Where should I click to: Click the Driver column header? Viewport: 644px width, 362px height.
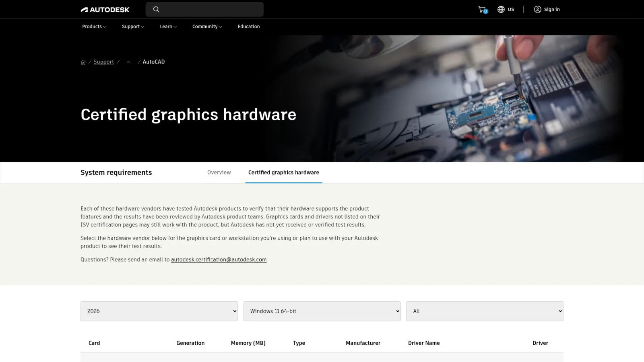tap(540, 343)
